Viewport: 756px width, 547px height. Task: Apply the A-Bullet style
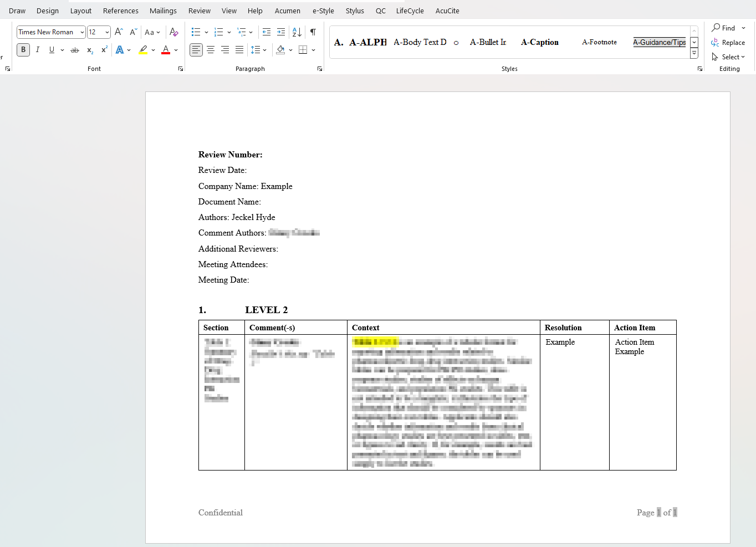pyautogui.click(x=488, y=42)
